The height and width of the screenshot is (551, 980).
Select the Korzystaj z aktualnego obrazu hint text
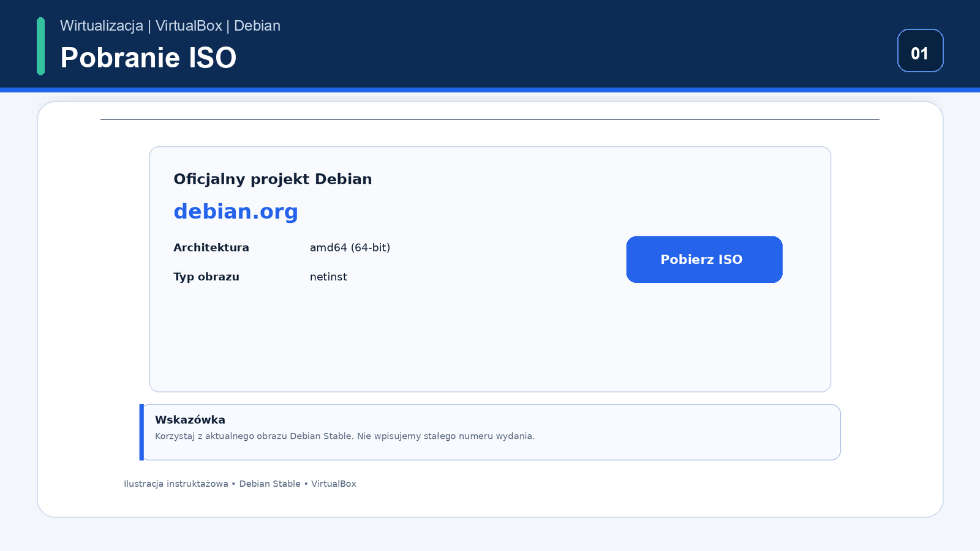[x=345, y=436]
